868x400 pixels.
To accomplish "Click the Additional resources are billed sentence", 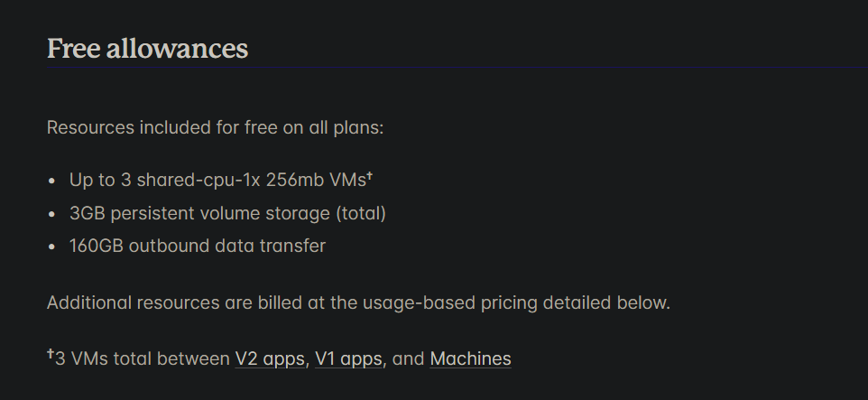I will [359, 303].
